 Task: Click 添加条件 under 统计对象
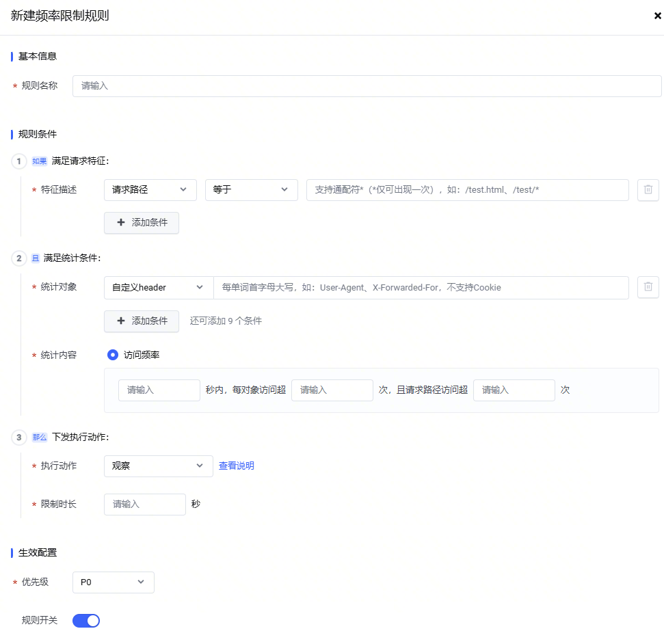pos(142,321)
